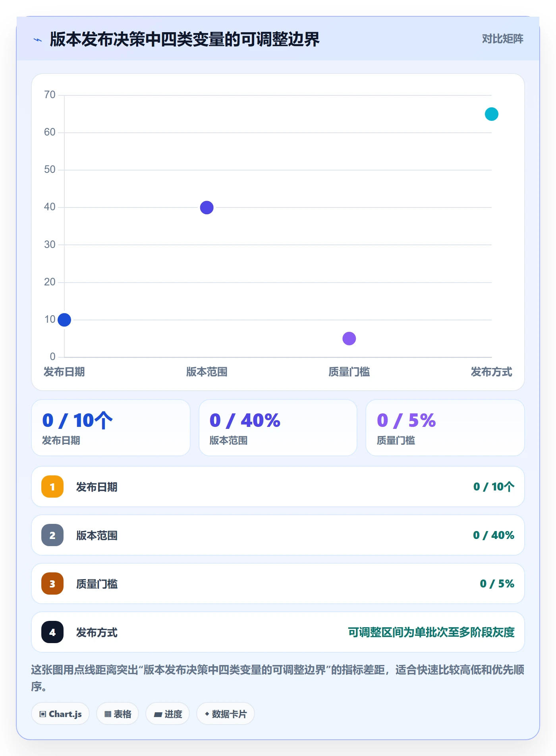
Task: Click the x-axis label 发布方式 under the chart
Action: [492, 372]
